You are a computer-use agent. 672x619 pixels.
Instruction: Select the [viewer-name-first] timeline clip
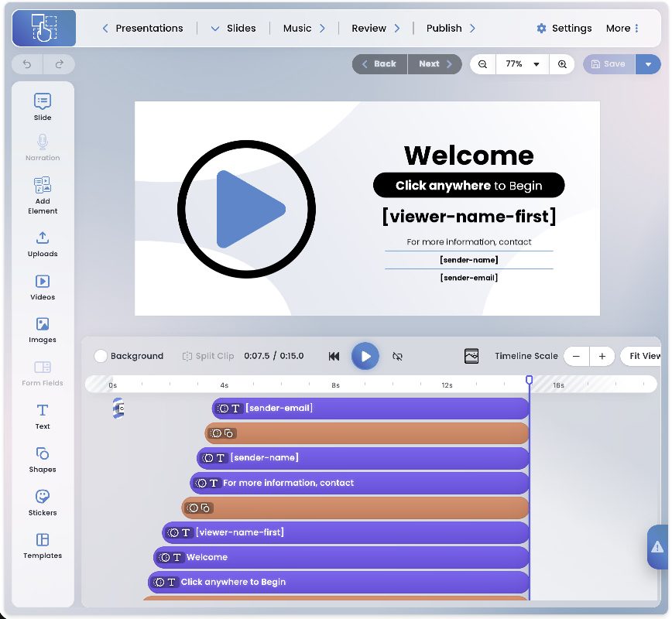[x=345, y=532]
